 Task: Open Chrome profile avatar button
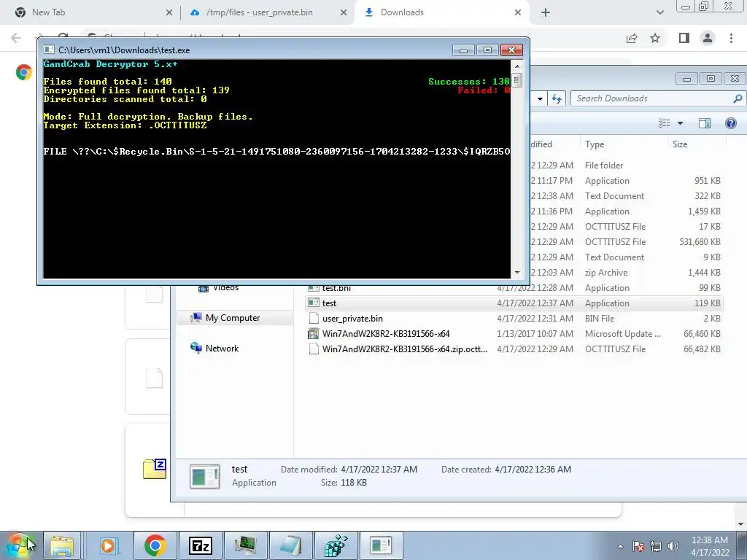tap(708, 38)
